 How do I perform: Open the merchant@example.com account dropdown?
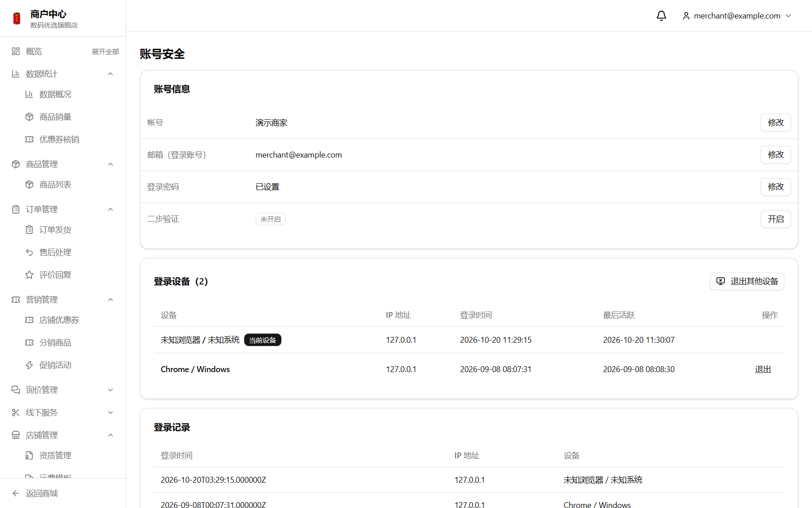click(737, 16)
